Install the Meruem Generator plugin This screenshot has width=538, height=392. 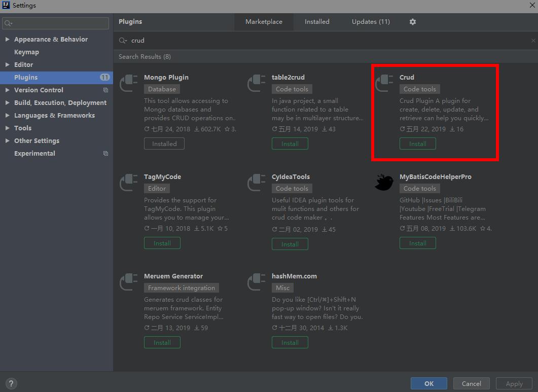tap(162, 343)
